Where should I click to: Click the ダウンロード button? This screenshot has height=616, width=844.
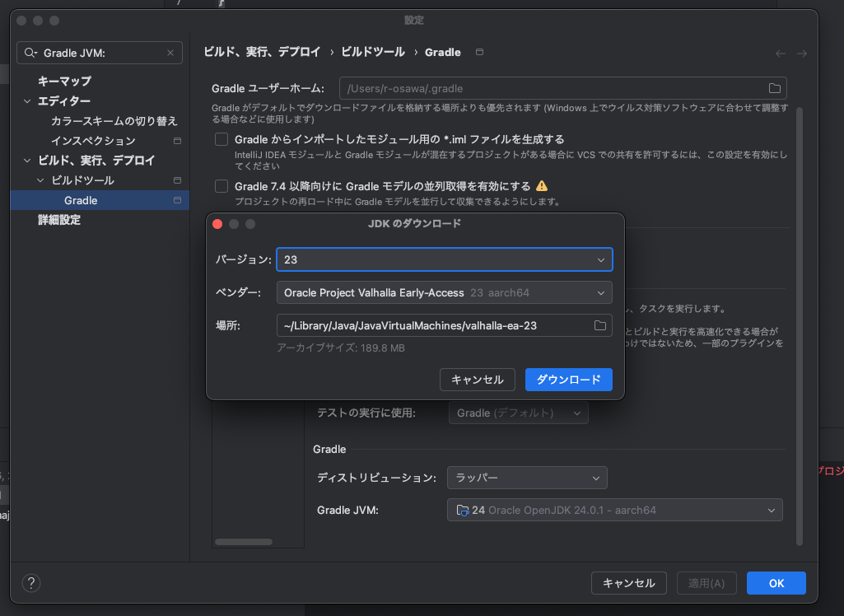pos(568,380)
